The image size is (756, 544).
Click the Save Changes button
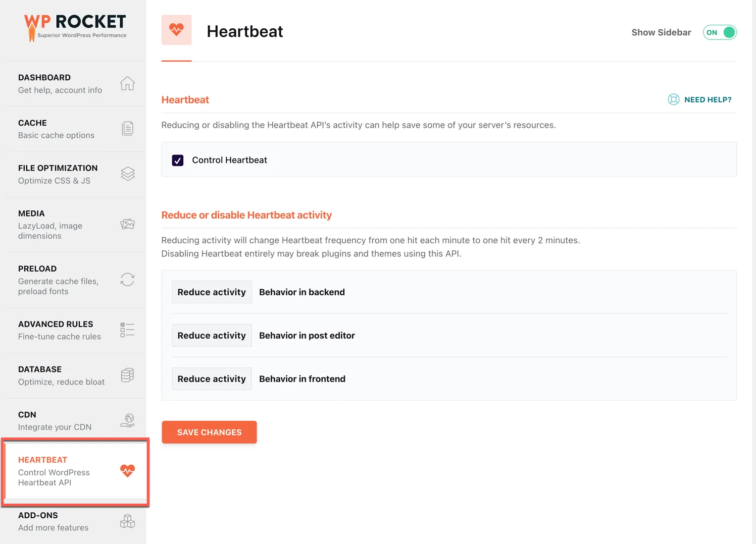pos(209,432)
